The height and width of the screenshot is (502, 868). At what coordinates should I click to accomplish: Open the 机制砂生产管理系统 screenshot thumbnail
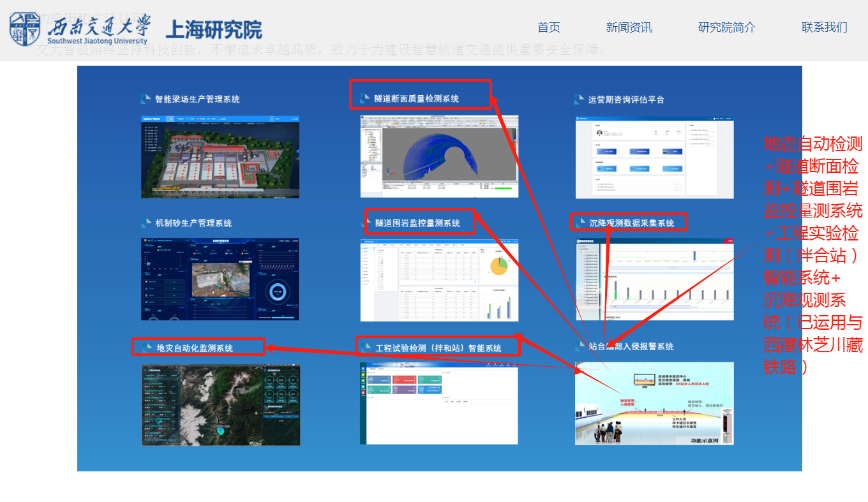coord(220,279)
